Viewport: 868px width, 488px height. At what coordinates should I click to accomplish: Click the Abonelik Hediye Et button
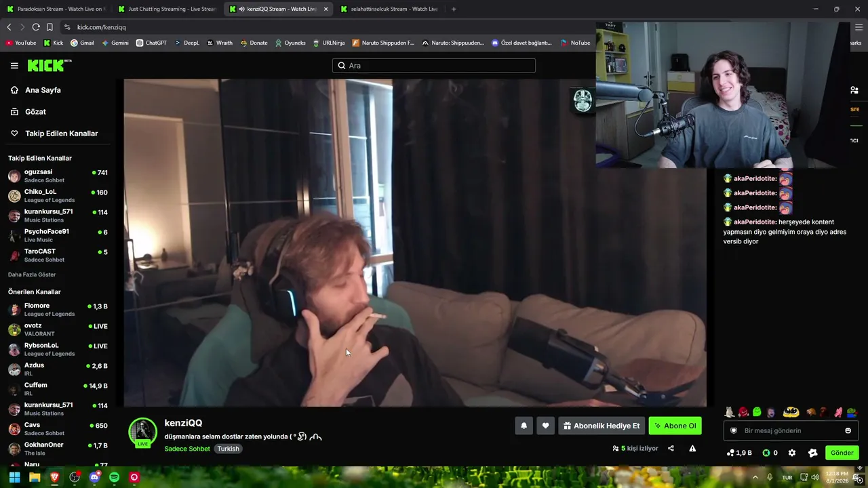(601, 426)
